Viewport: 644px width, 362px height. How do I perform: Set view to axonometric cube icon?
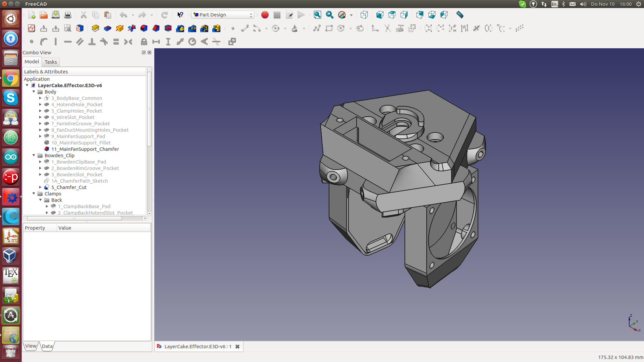pyautogui.click(x=364, y=15)
